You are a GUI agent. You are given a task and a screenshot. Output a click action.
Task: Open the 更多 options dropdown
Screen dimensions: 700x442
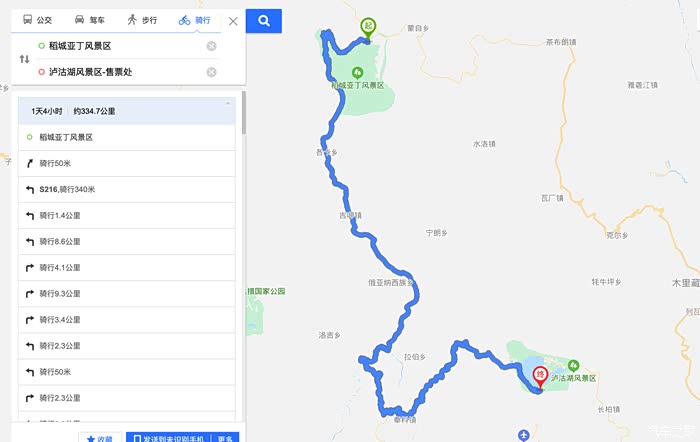pos(225,438)
